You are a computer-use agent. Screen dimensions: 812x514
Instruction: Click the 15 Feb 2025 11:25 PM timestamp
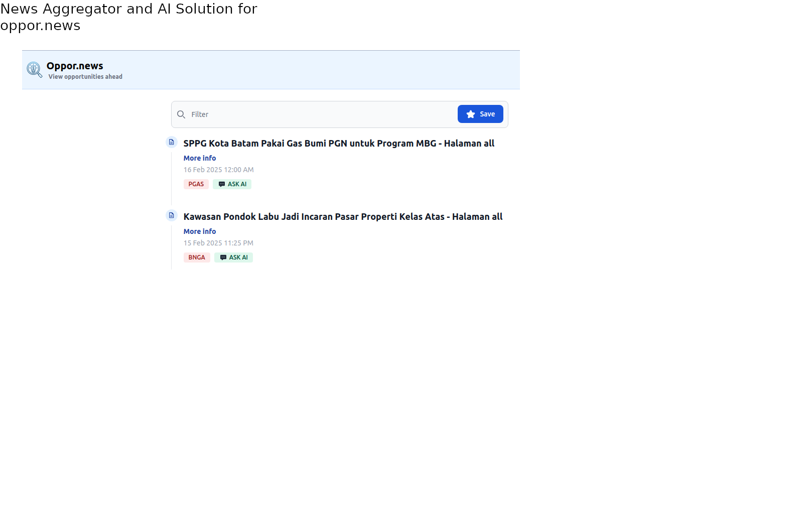218,243
